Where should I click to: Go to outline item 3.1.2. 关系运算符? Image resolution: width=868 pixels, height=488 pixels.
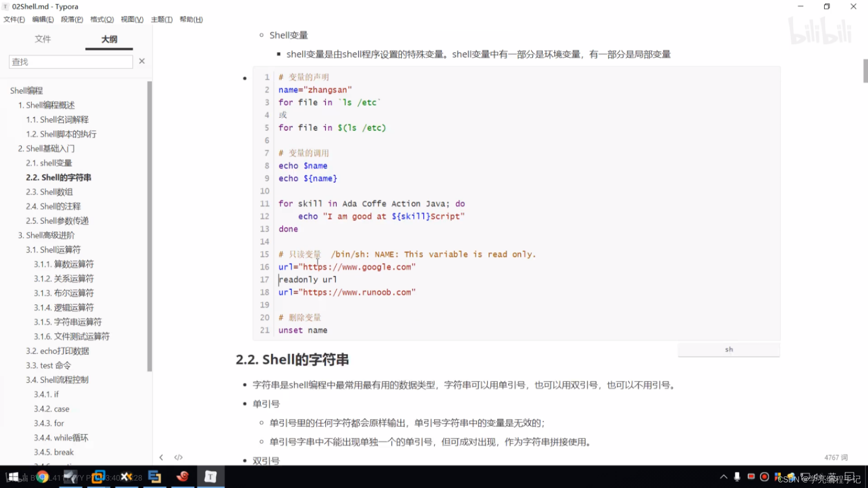click(x=64, y=278)
